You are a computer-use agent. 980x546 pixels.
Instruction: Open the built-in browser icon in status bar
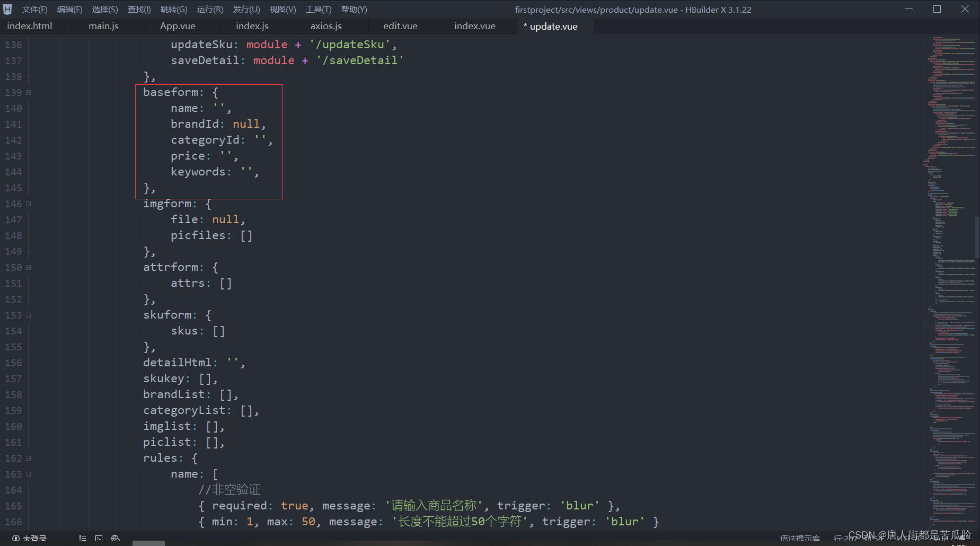click(x=116, y=538)
